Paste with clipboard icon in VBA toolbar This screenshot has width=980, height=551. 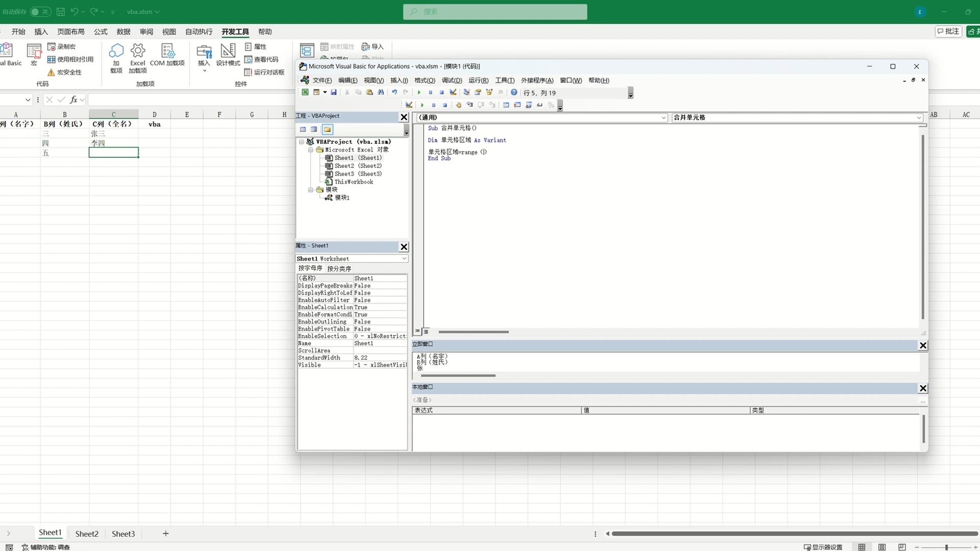click(x=370, y=92)
